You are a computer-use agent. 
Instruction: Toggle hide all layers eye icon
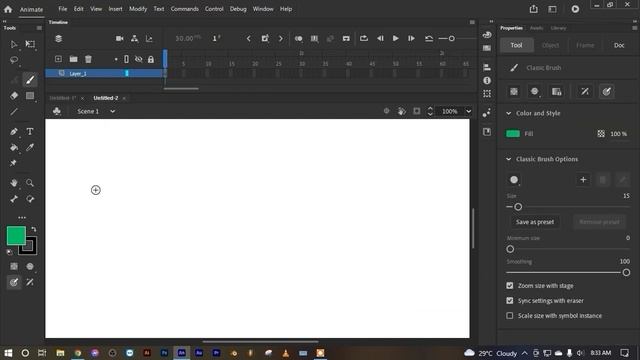click(139, 60)
